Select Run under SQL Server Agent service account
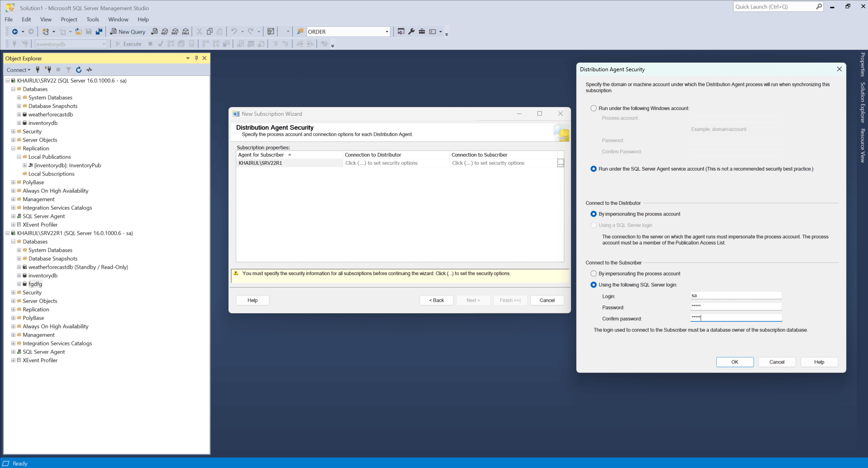This screenshot has height=468, width=868. [594, 169]
